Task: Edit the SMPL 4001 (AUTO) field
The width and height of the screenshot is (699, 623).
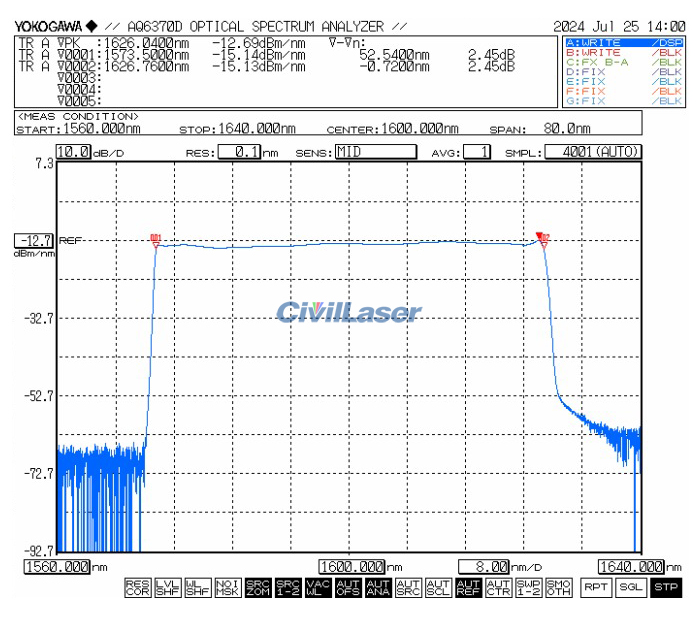Action: [593, 152]
